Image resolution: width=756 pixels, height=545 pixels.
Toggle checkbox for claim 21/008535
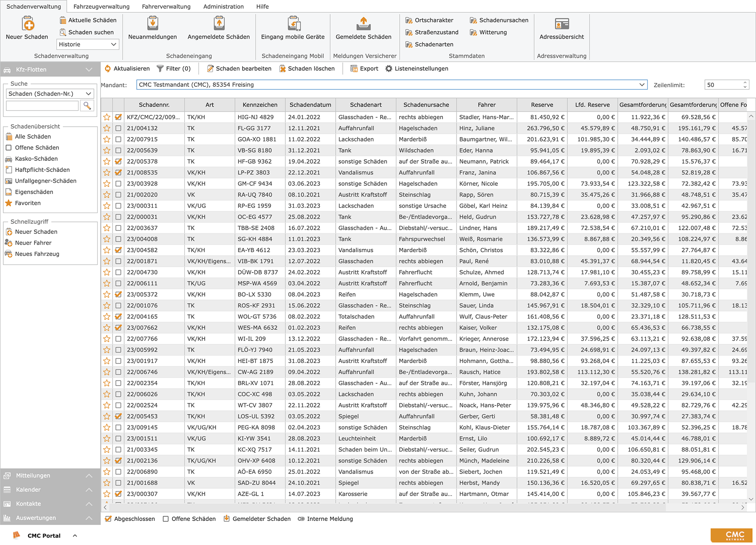pos(118,172)
